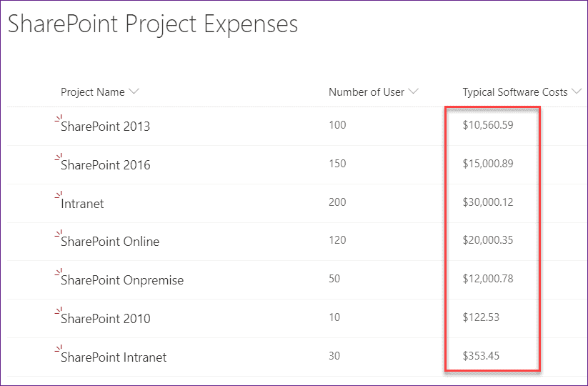
Task: Sort by the Number of User header label
Action: 367,92
